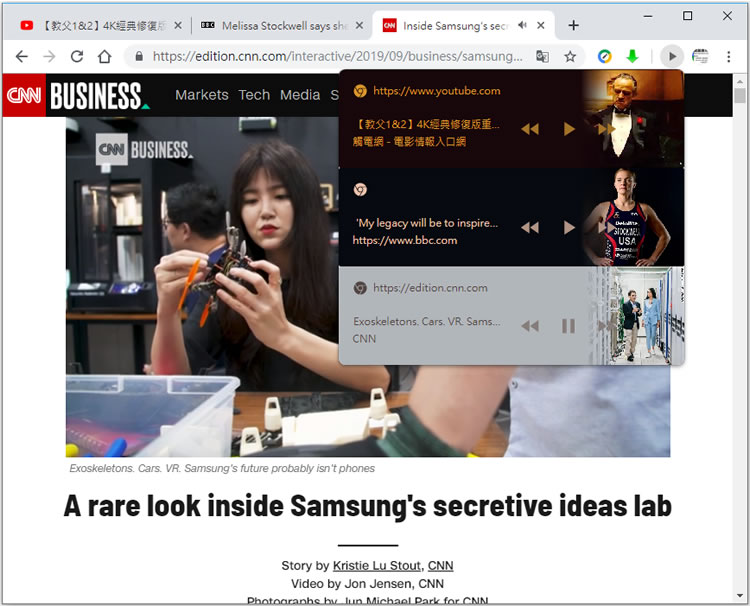The height and width of the screenshot is (606, 750).
Task: Play the BBC media session
Action: point(569,228)
